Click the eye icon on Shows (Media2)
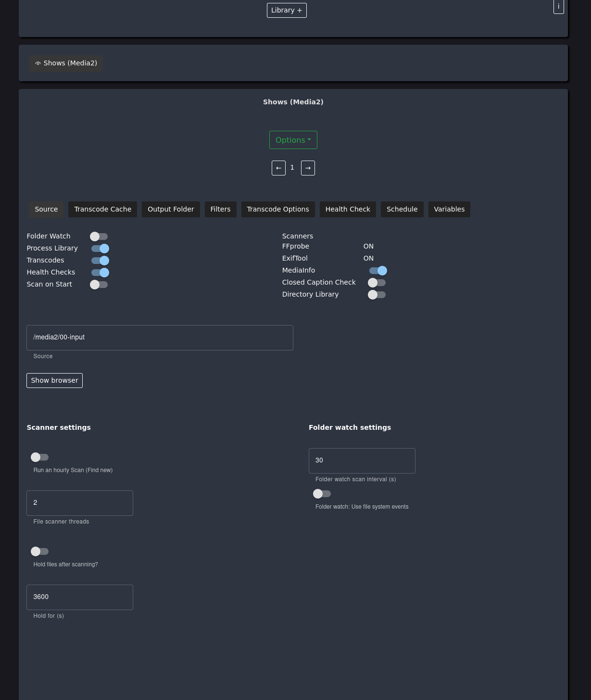The image size is (591, 700). pos(38,63)
